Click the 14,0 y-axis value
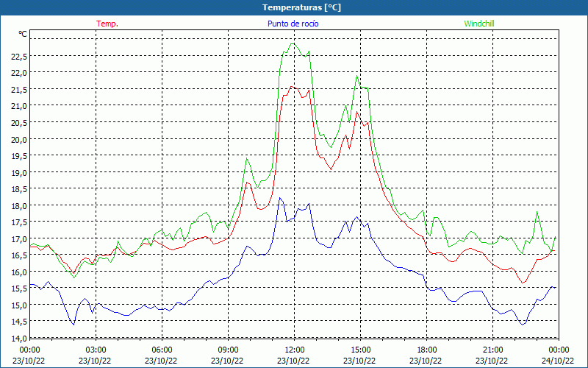The width and height of the screenshot is (588, 368). tap(19, 339)
